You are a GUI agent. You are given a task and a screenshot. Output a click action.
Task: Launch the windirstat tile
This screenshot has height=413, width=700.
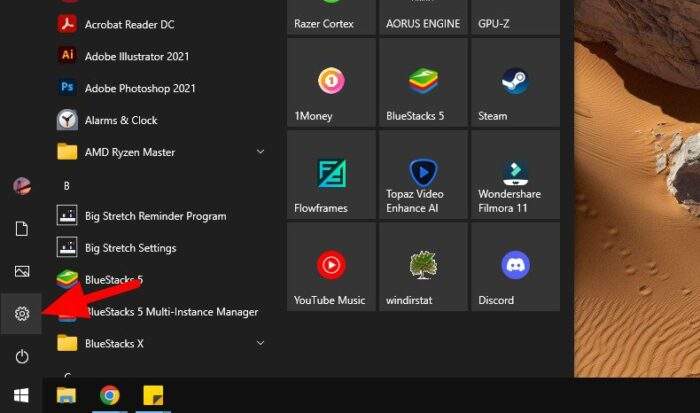pyautogui.click(x=423, y=267)
